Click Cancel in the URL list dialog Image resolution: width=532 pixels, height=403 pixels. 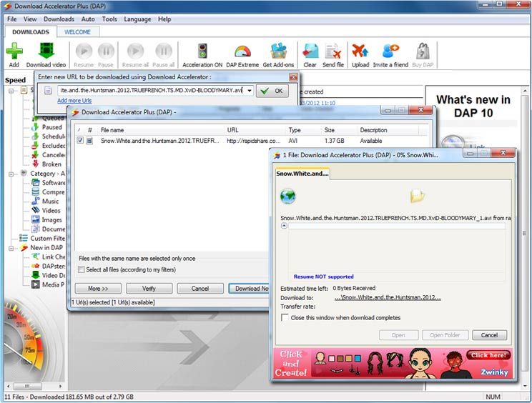point(200,289)
